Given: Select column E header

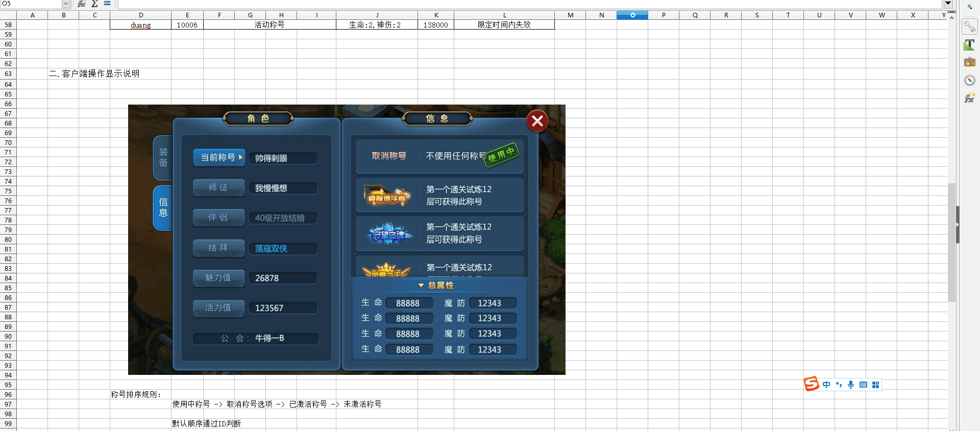Looking at the screenshot, I should [x=187, y=15].
